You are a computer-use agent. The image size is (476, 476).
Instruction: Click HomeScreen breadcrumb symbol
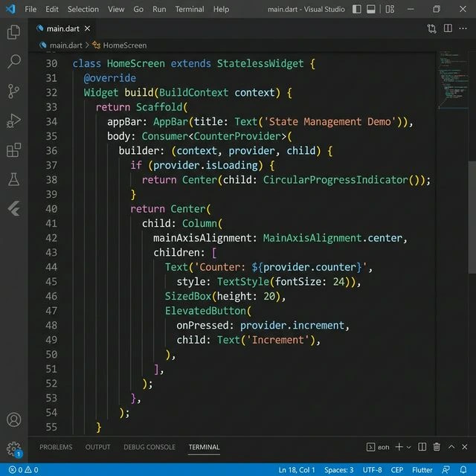click(124, 45)
